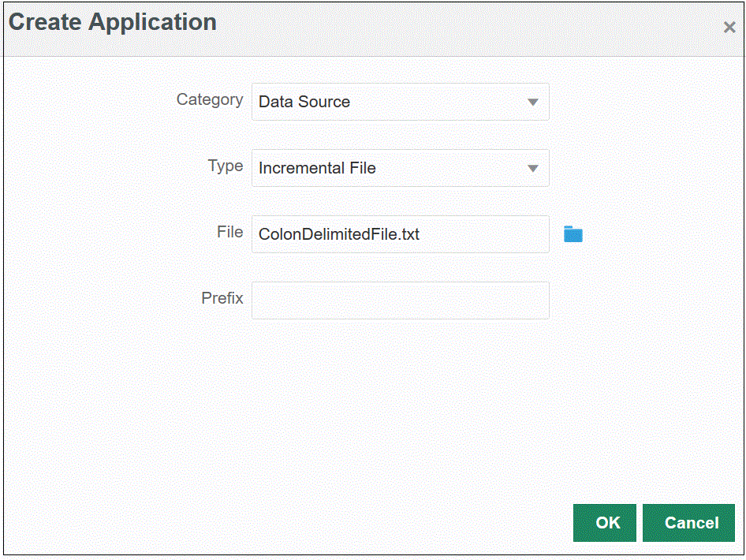Open the Category dropdown showing Data Source
746x560 pixels.
[535, 102]
